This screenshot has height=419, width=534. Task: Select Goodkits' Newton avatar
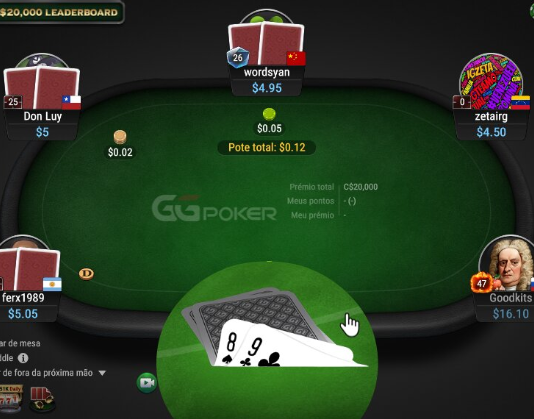(508, 263)
